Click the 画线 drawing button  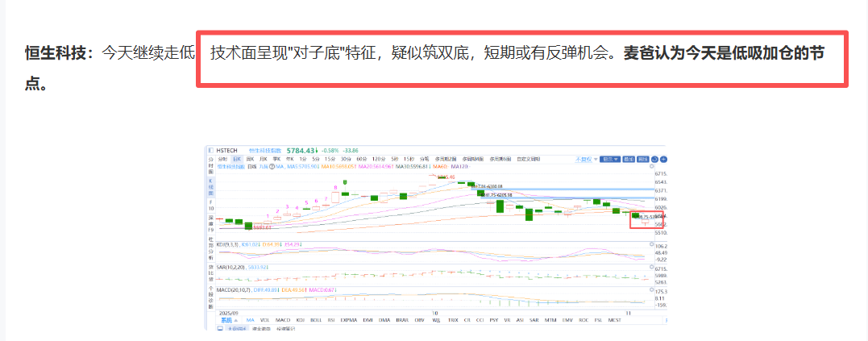click(642, 160)
